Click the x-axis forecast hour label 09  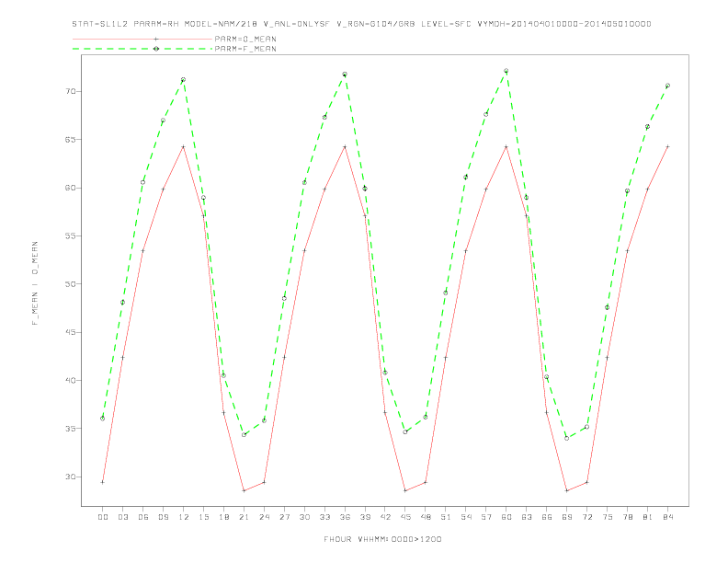(163, 517)
